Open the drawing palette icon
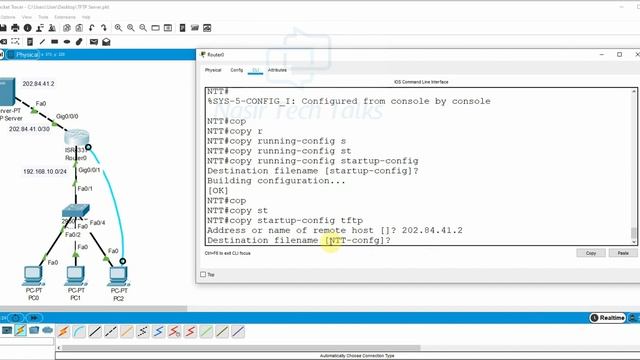 click(x=156, y=28)
